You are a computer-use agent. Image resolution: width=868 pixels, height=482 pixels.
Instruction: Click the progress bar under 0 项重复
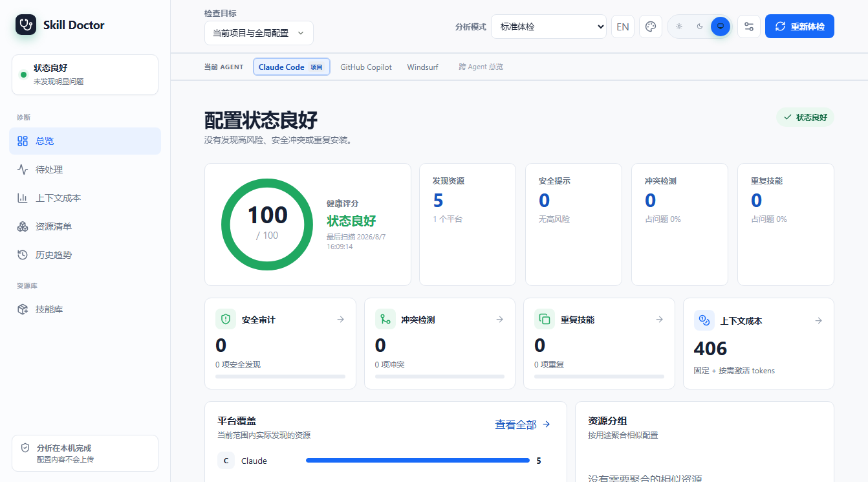(x=599, y=376)
